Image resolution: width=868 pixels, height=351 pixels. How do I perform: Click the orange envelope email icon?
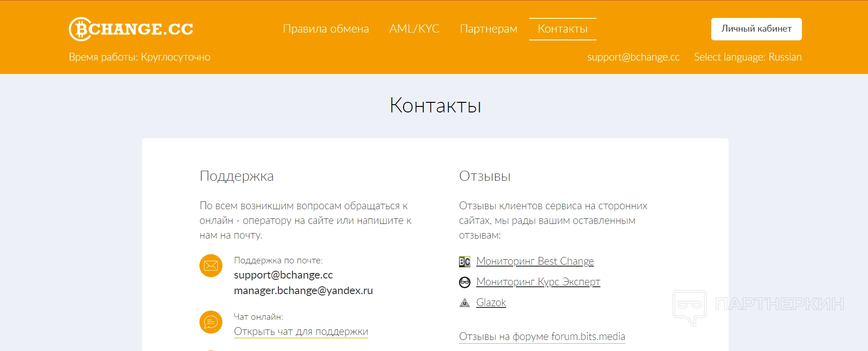coord(211,266)
